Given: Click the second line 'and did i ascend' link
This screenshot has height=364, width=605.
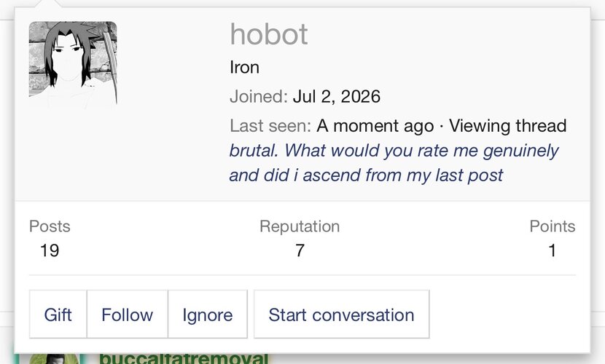Looking at the screenshot, I should pyautogui.click(x=366, y=175).
